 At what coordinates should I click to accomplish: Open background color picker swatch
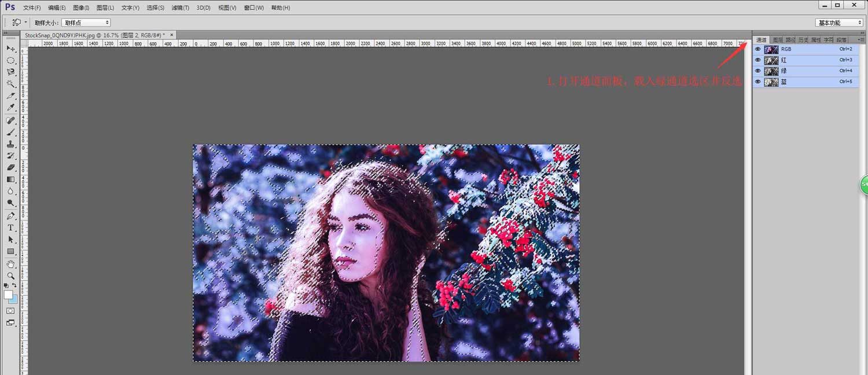point(13,300)
